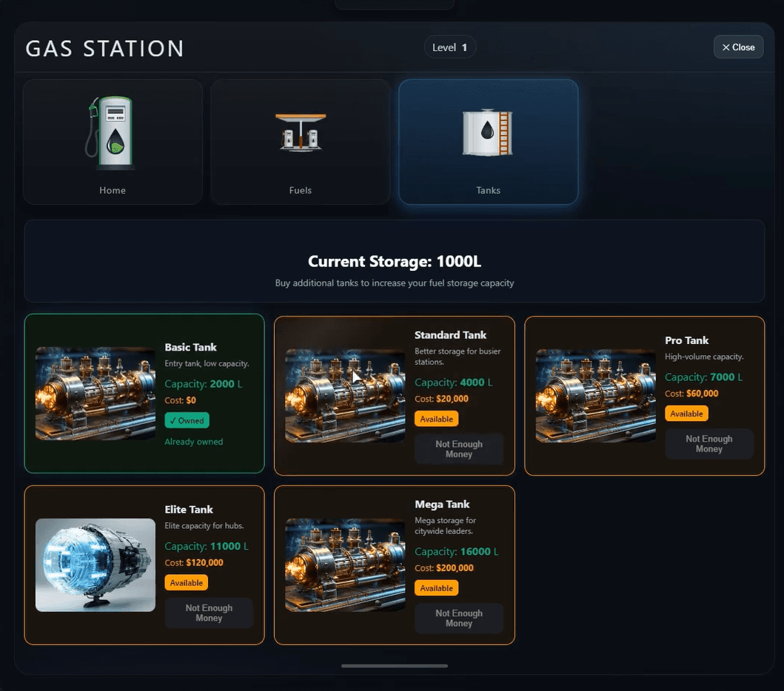Click the Standard Tank engine thumbnail
This screenshot has height=691, width=784.
click(x=345, y=396)
